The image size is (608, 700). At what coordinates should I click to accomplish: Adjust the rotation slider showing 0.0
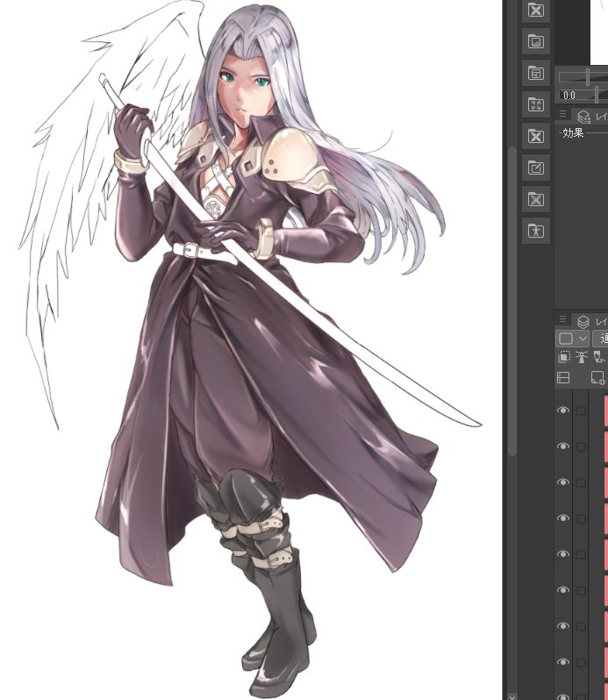[597, 95]
